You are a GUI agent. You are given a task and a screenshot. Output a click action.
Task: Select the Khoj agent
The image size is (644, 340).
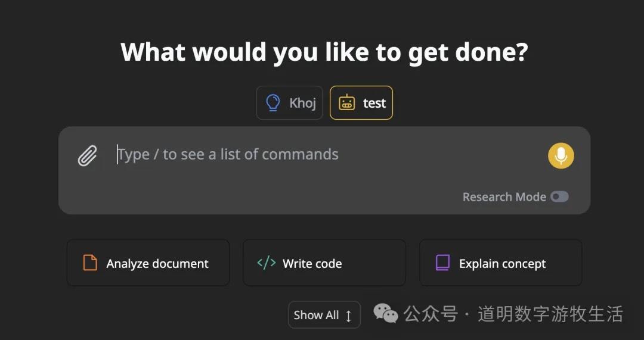pyautogui.click(x=290, y=103)
